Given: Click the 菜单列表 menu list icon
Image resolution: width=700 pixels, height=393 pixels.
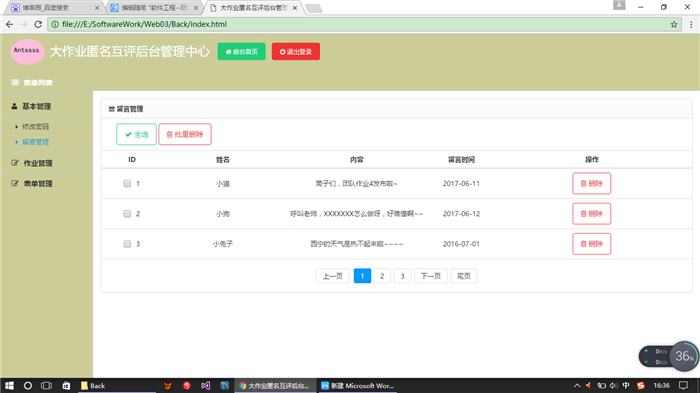Looking at the screenshot, I should (x=15, y=82).
